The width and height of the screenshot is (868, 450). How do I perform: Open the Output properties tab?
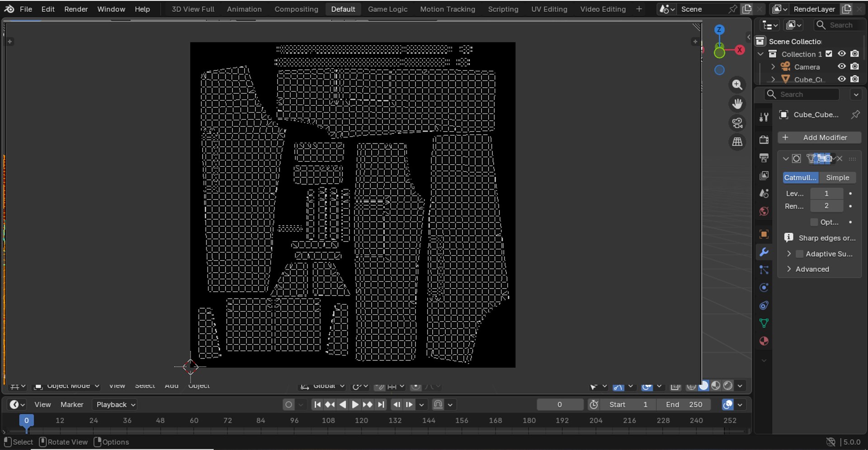coord(764,158)
